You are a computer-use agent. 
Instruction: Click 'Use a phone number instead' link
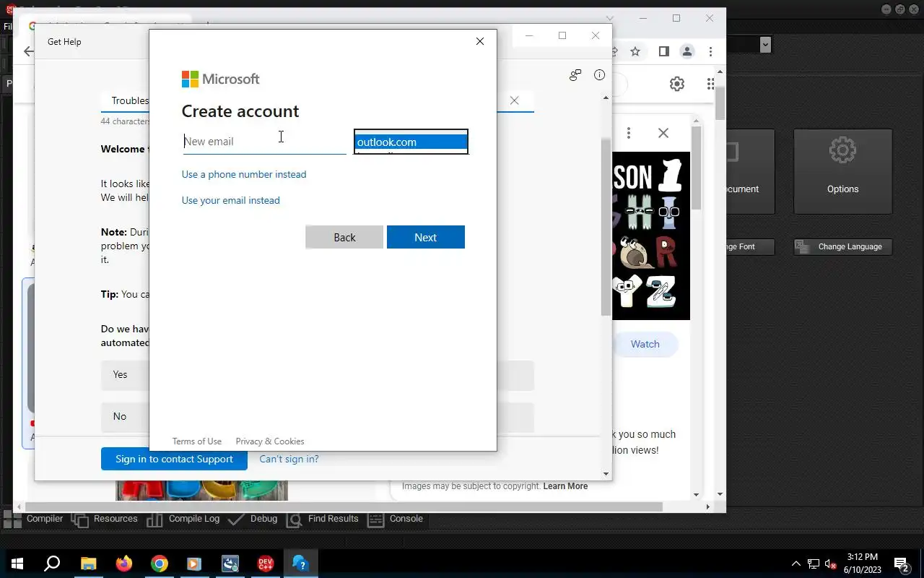tap(244, 174)
